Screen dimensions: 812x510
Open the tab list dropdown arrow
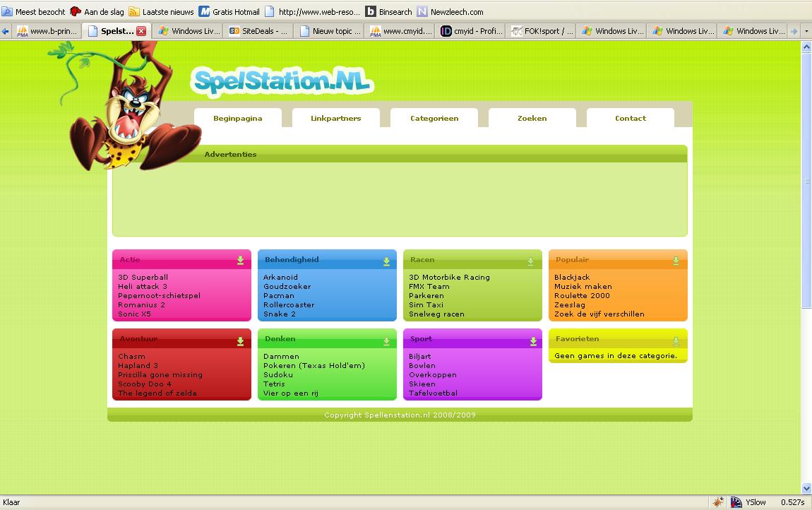[806, 31]
